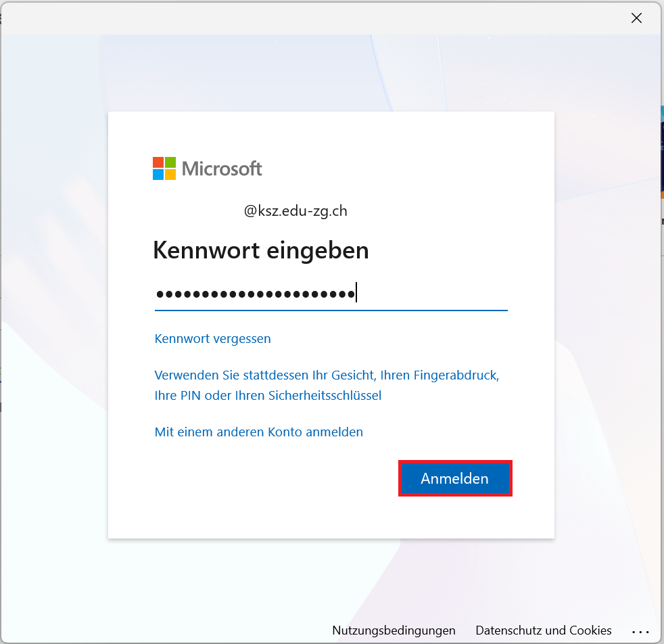Viewport: 664px width, 644px height.
Task: Click the @ksz.edu-zg.ch account email
Action: [295, 211]
